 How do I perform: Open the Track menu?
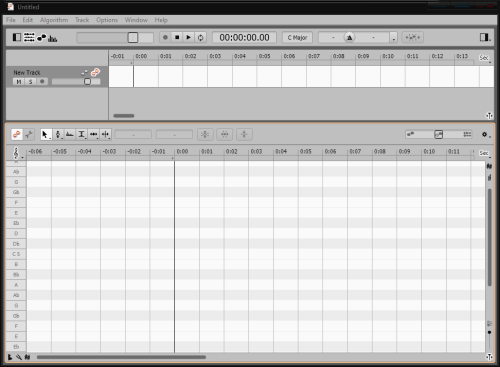82,20
